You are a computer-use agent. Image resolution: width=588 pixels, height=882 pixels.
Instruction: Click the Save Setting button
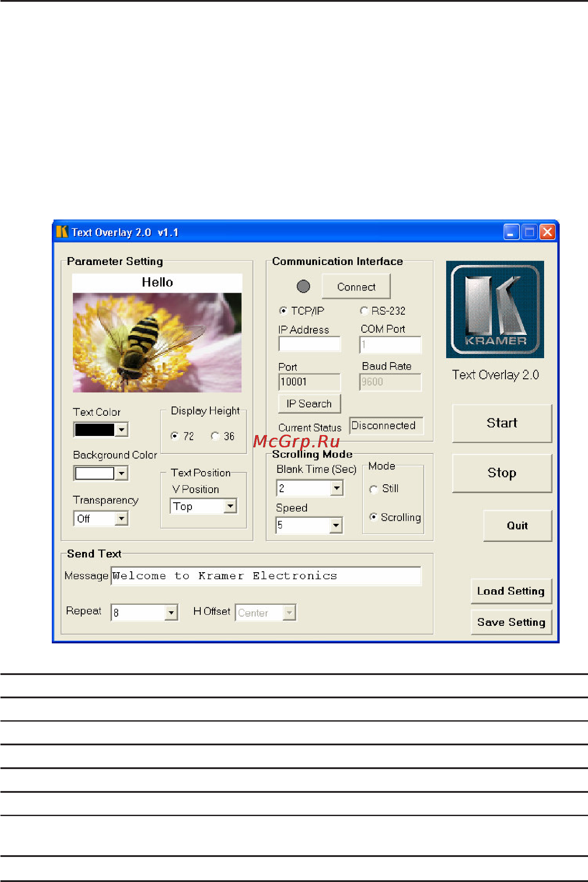click(511, 622)
